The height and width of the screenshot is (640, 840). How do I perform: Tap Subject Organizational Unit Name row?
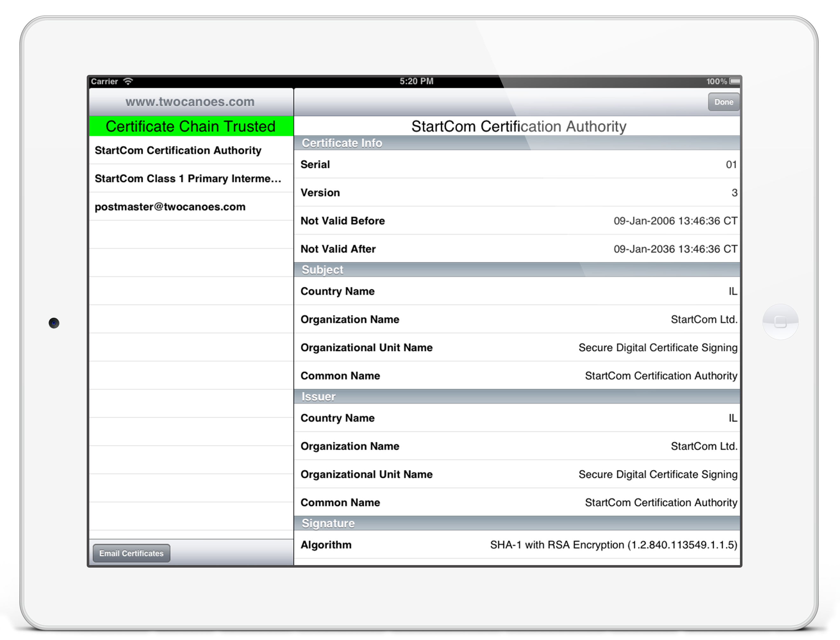(517, 347)
